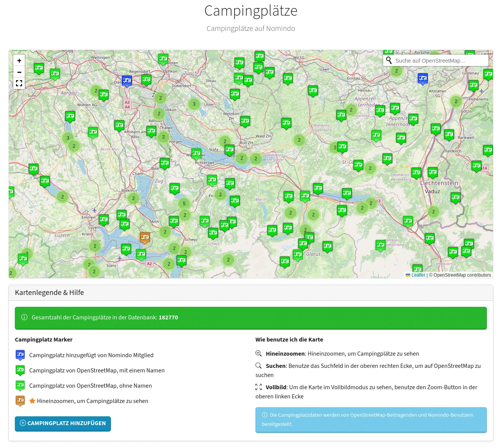This screenshot has height=448, width=501.
Task: Expand the cluster labeled 2 near Glarus
Action: pos(305,230)
